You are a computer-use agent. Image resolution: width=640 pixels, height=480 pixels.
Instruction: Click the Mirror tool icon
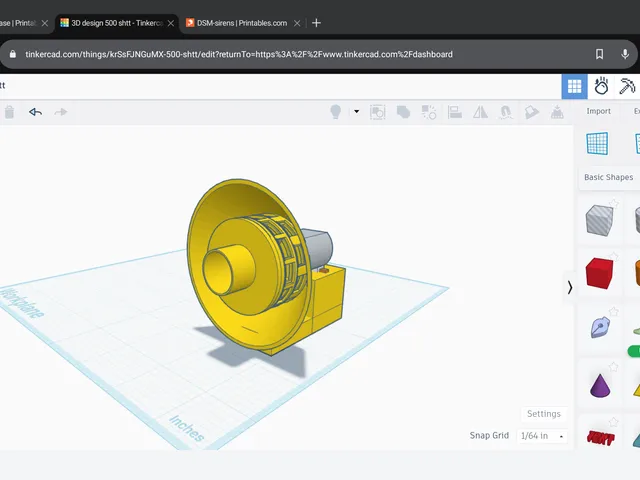pos(480,112)
